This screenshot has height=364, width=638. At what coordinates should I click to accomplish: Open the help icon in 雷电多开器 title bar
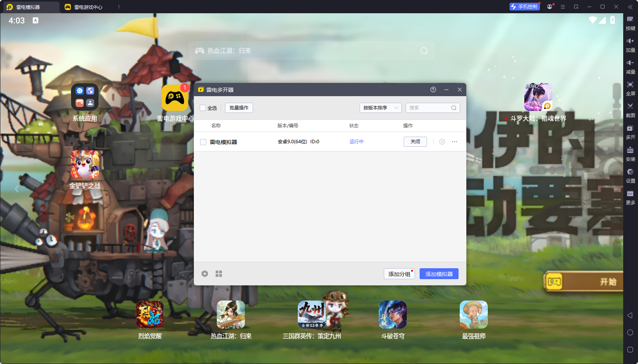[433, 90]
